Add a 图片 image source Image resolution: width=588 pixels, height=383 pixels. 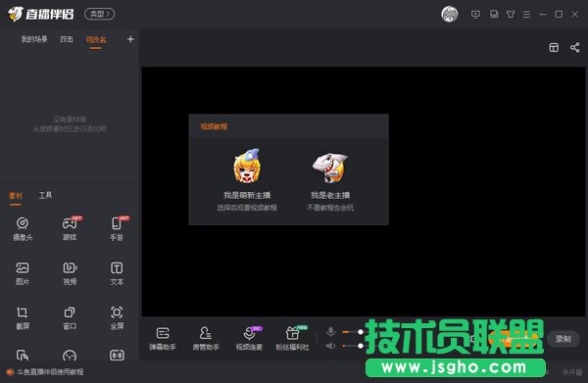[x=23, y=273]
